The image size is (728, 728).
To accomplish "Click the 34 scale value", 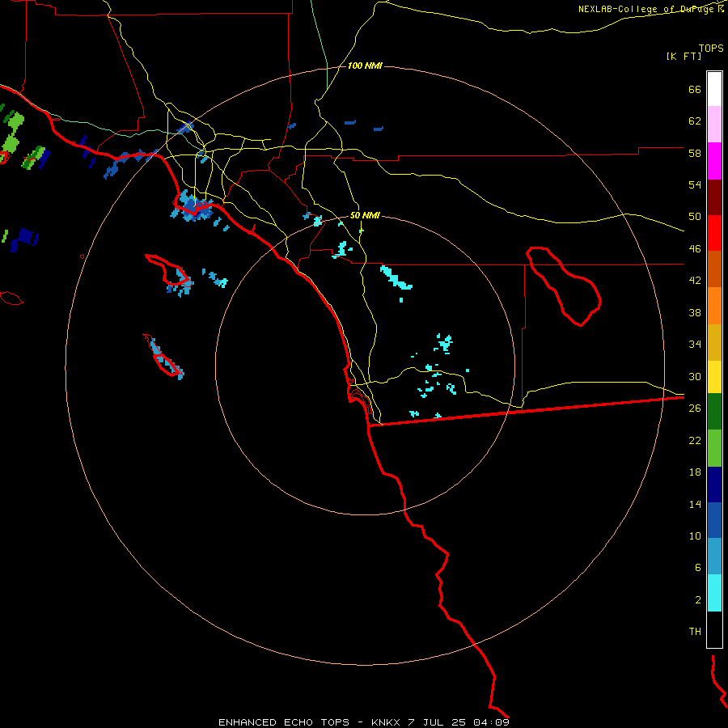I will [695, 344].
